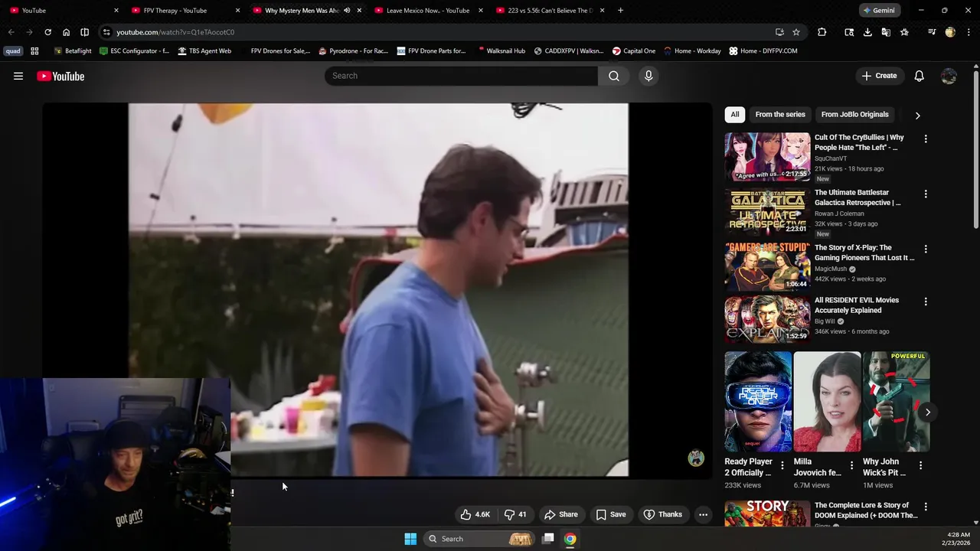980x551 pixels.
Task: Open options for Why John Wick's Pit short
Action: pyautogui.click(x=920, y=465)
